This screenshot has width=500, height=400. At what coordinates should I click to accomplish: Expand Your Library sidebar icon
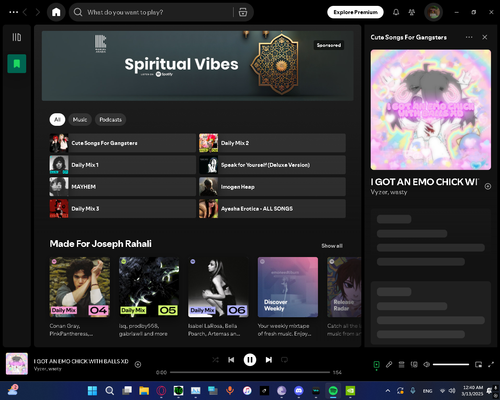coord(17,37)
